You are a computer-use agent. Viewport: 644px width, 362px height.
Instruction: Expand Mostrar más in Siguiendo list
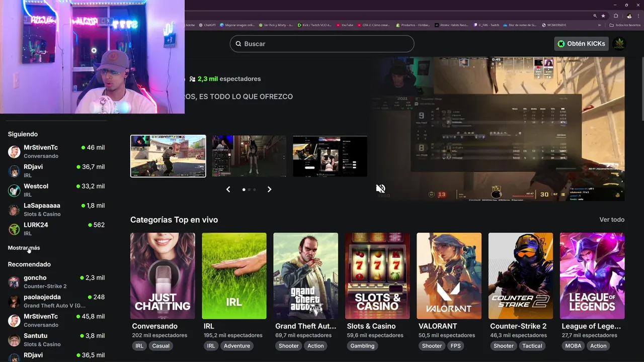click(x=24, y=248)
